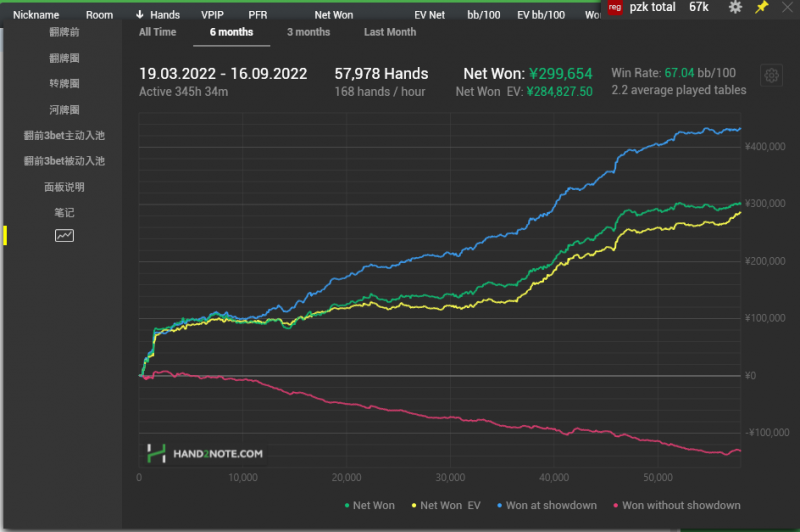Click the Nickname column header
800x532 pixels.
click(36, 15)
